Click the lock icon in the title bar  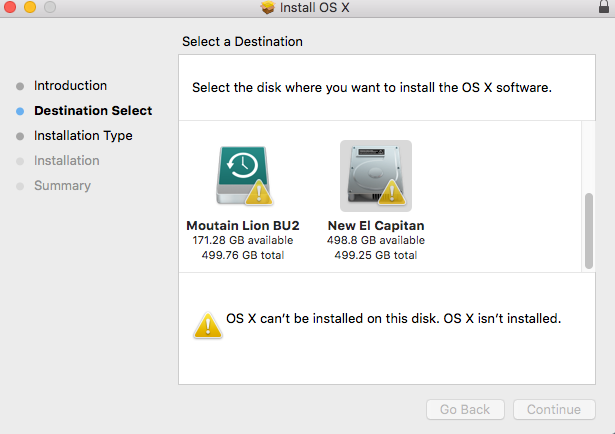click(601, 7)
